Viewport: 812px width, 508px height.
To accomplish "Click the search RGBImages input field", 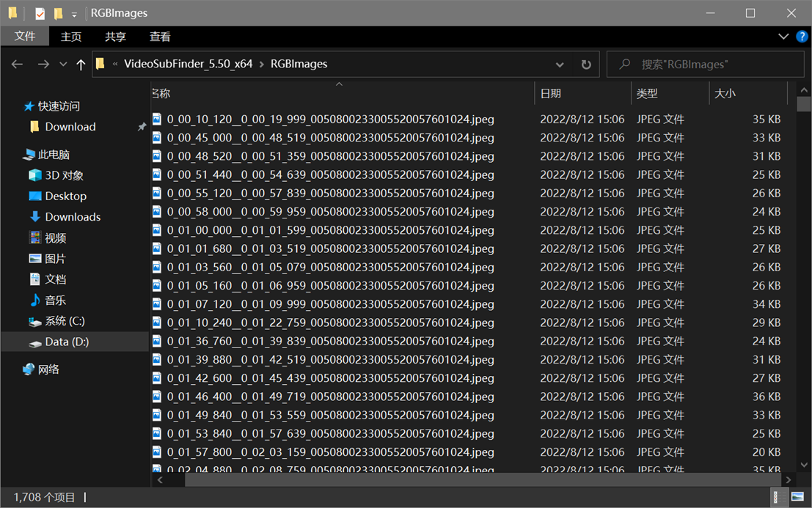I will tap(705, 65).
